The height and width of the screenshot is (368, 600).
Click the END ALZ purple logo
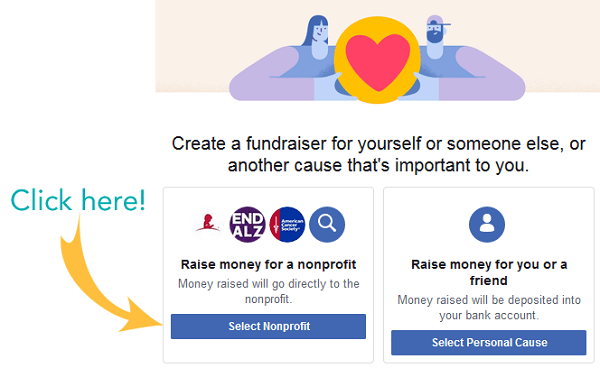click(x=247, y=225)
